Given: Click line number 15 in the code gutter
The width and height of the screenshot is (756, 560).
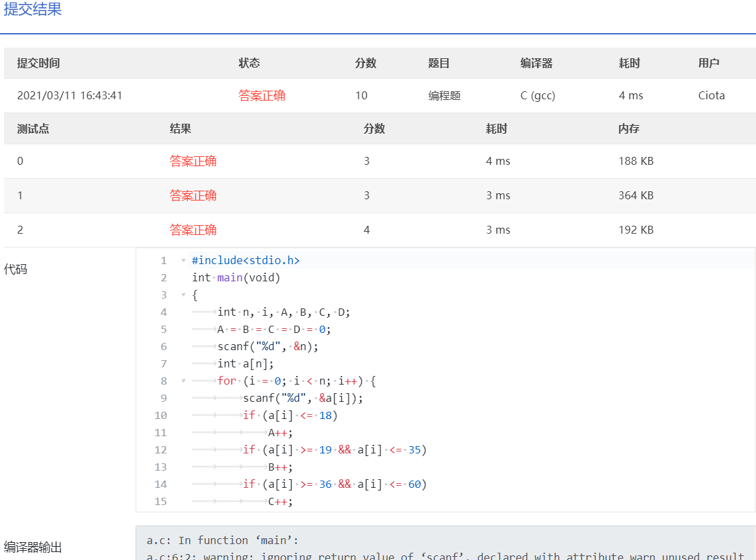Looking at the screenshot, I should click(161, 502).
